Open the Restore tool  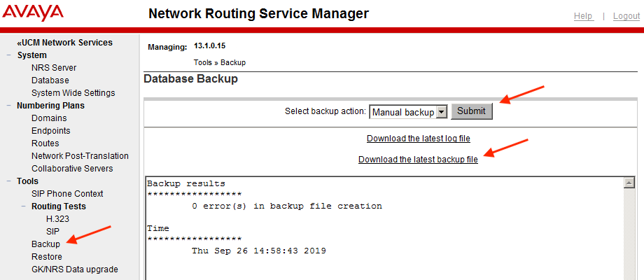[x=47, y=257]
